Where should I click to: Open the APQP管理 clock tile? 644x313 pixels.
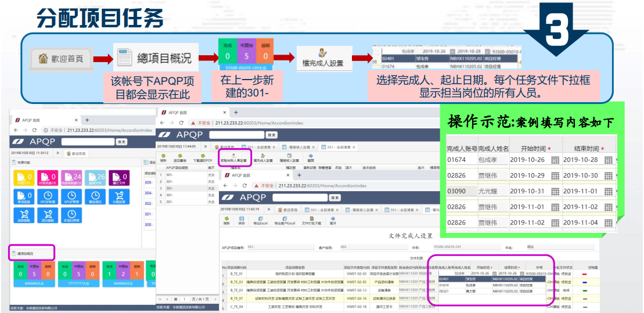pyautogui.click(x=71, y=197)
